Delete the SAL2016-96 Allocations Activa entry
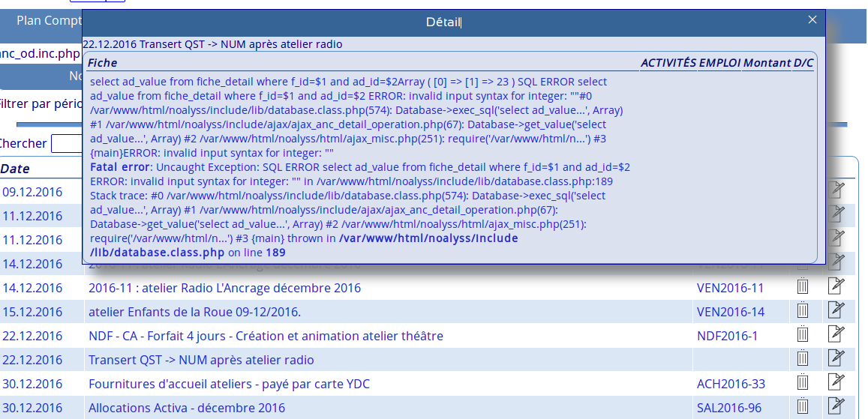Image resolution: width=868 pixels, height=419 pixels. coord(802,407)
